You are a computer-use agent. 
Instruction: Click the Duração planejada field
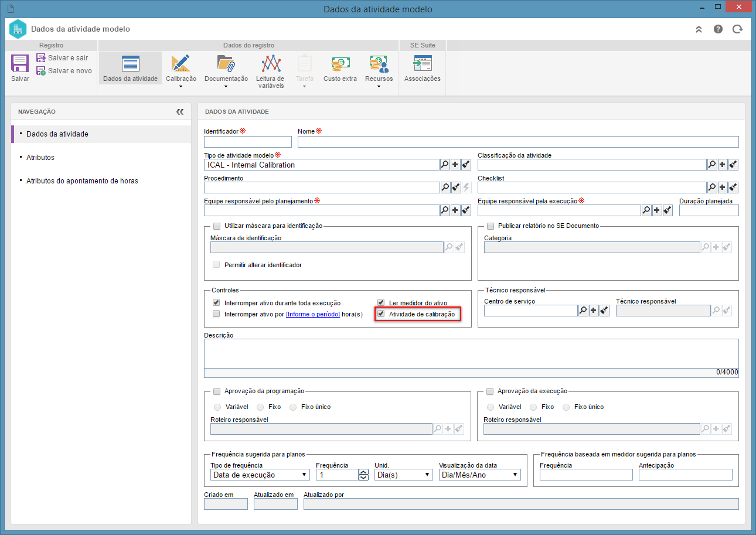pyautogui.click(x=709, y=210)
